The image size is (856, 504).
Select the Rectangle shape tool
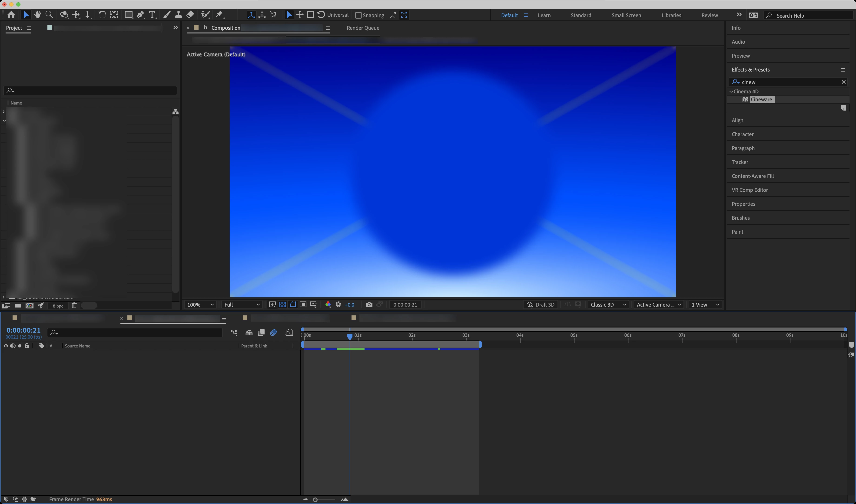[x=129, y=15]
